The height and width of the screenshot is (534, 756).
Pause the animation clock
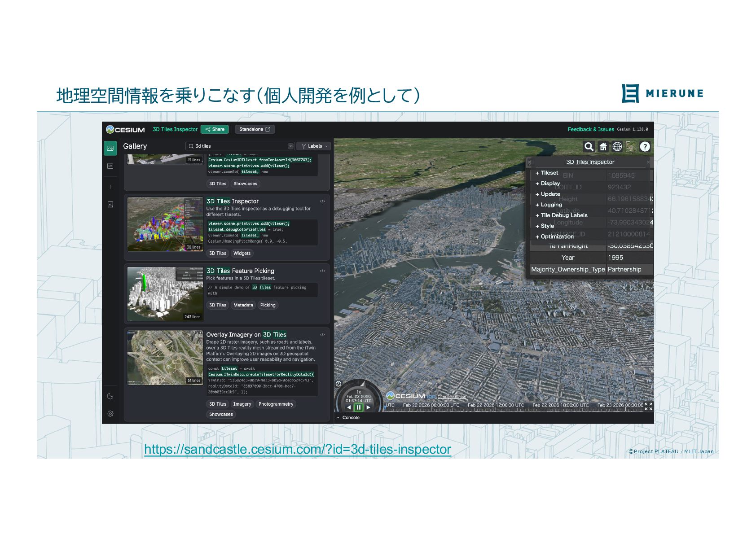click(358, 407)
